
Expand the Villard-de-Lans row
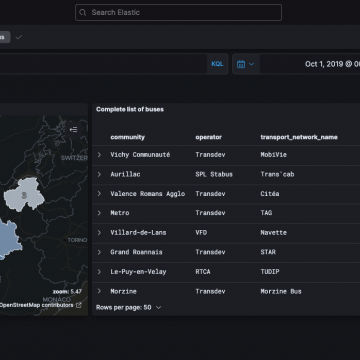pos(99,233)
